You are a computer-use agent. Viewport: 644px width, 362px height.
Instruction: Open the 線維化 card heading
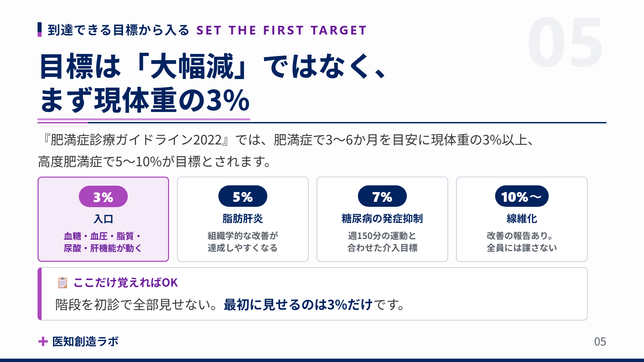(522, 219)
